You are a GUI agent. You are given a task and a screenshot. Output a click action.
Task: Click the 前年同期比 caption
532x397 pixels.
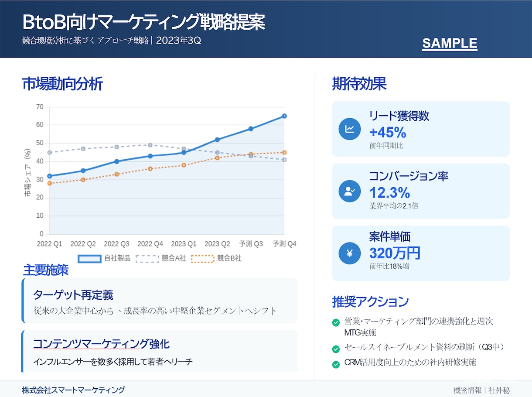[386, 146]
